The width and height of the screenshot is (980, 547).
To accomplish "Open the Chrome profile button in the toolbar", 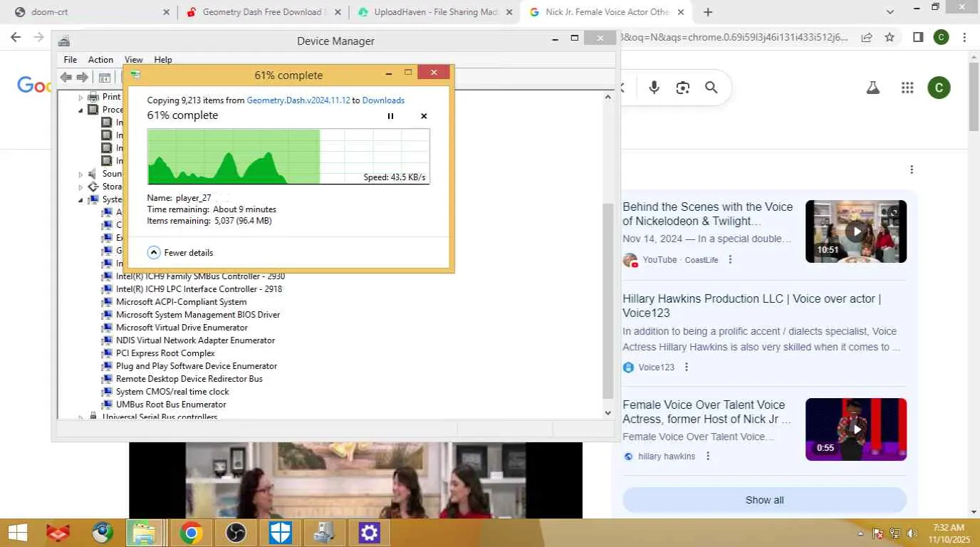I will tap(941, 37).
